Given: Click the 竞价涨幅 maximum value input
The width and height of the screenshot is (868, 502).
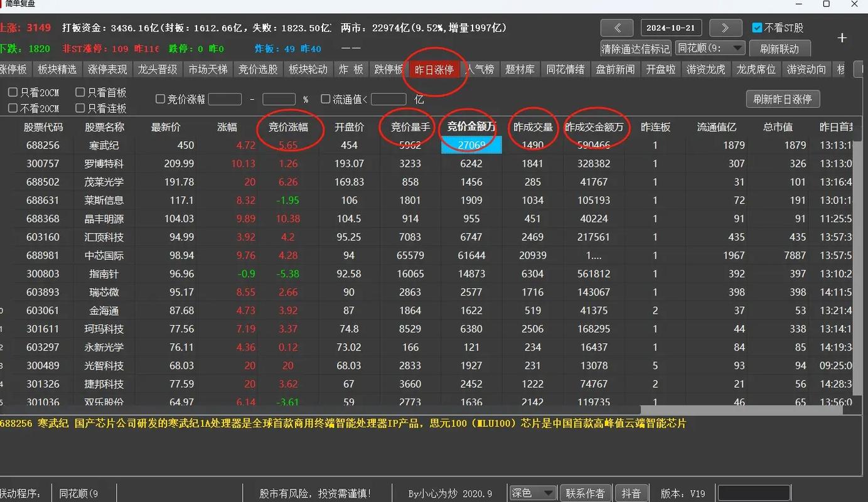Looking at the screenshot, I should 279,99.
